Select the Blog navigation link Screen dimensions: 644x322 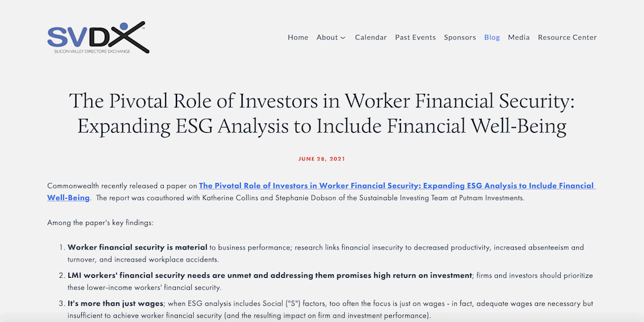pos(492,38)
